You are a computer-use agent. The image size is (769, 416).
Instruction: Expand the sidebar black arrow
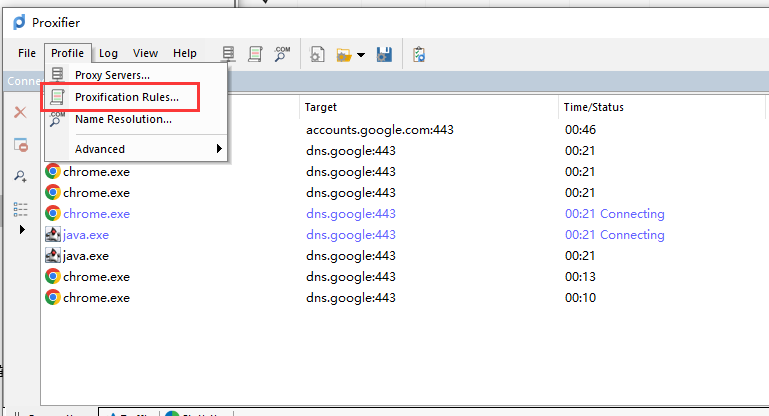click(x=22, y=229)
